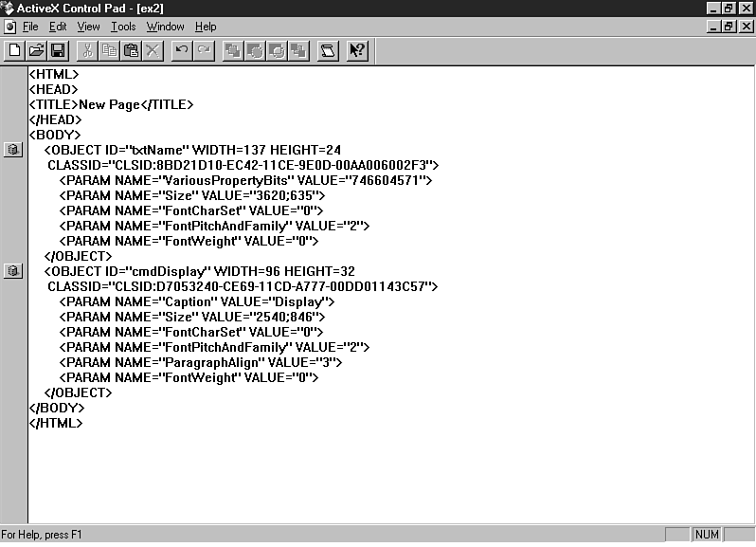This screenshot has width=756, height=547.
Task: Click the Send to Back toolbar icon
Action: 298,50
